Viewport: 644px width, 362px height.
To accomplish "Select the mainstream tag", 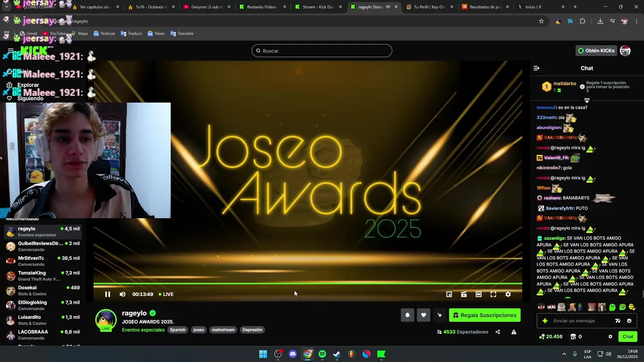I will click(x=223, y=330).
